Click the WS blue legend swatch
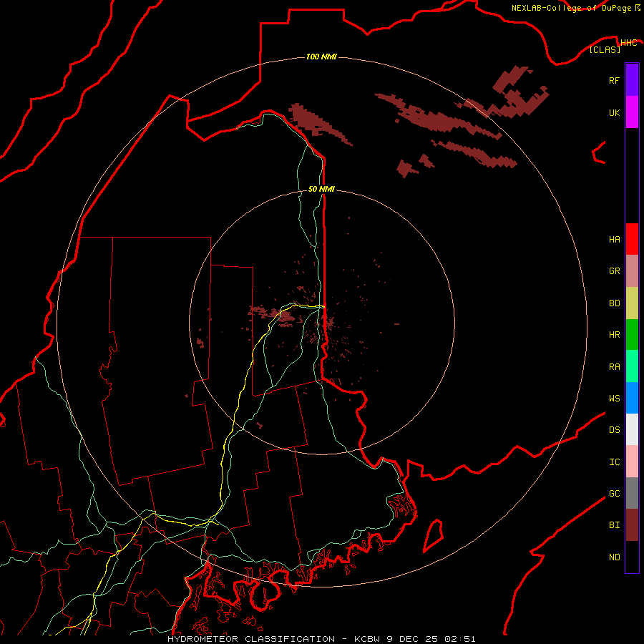 tap(632, 398)
